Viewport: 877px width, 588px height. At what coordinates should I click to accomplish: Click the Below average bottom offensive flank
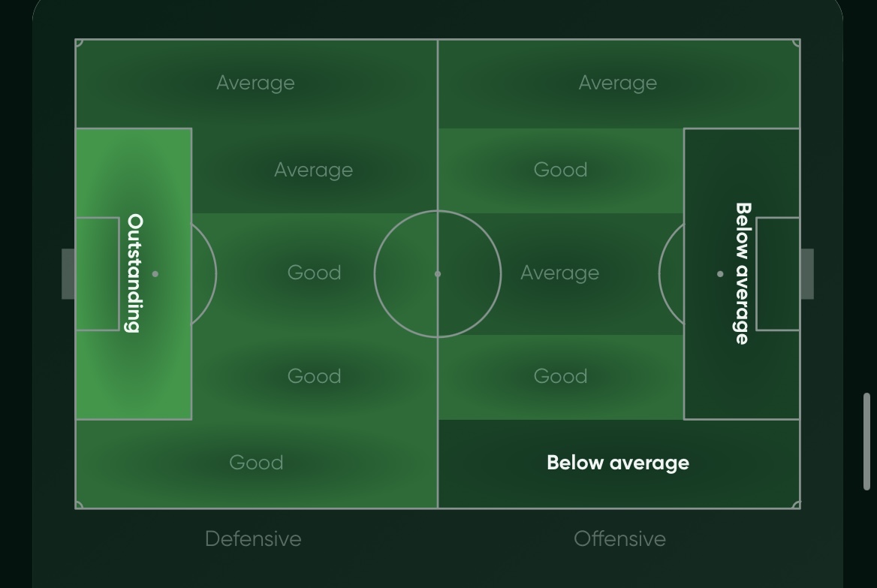click(618, 463)
